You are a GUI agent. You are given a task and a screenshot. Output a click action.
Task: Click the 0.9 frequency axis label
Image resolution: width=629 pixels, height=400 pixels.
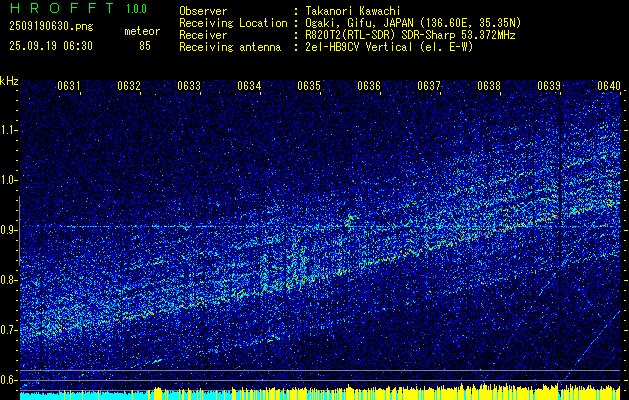point(10,230)
